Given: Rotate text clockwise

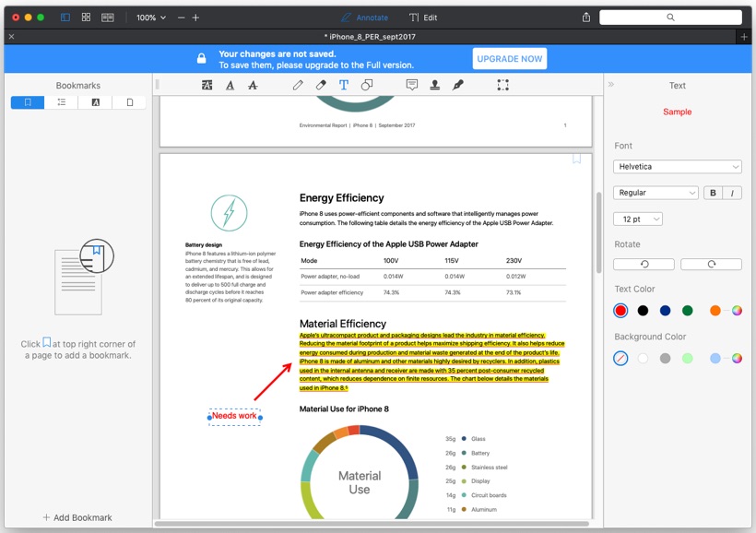Looking at the screenshot, I should pyautogui.click(x=711, y=264).
